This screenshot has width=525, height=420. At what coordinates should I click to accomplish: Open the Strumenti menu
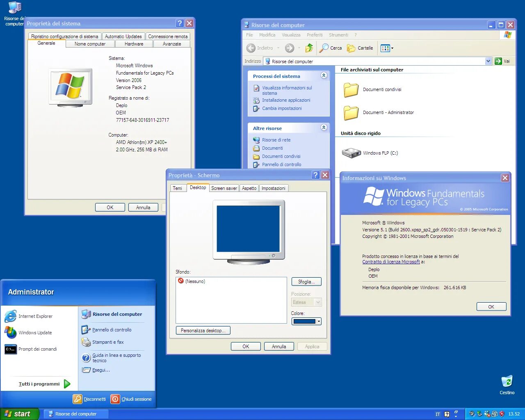(338, 35)
